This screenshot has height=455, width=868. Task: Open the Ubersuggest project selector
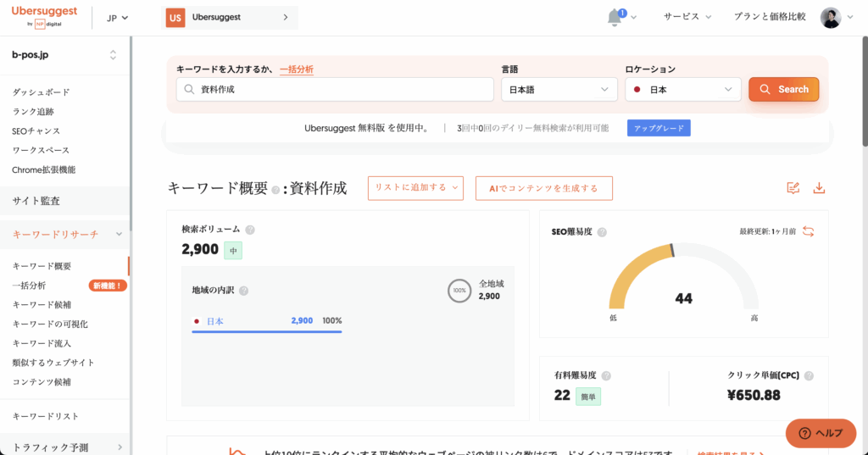point(230,18)
